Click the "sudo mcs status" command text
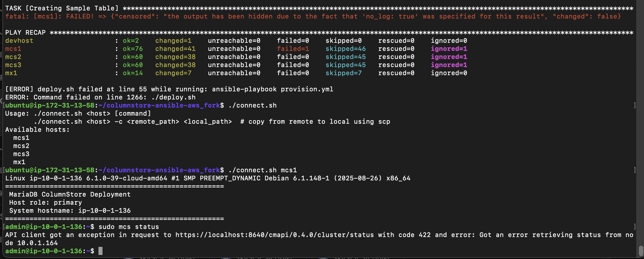The height and width of the screenshot is (259, 644). point(129,227)
